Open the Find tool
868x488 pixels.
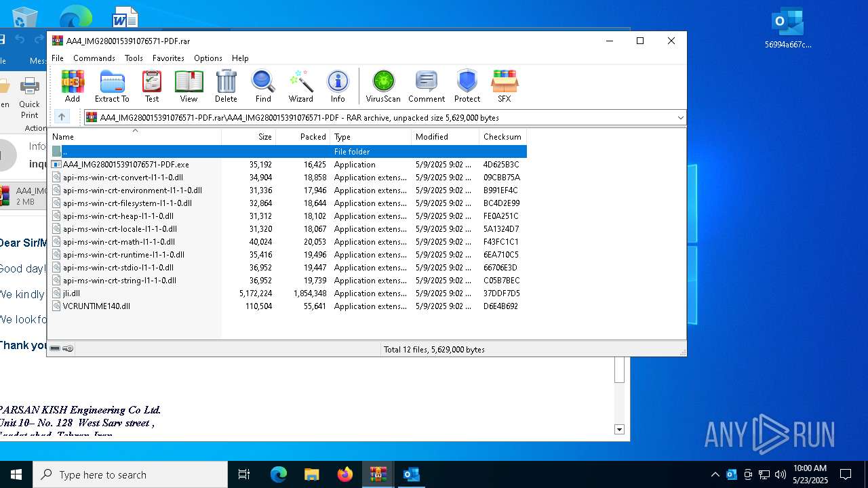click(x=263, y=86)
